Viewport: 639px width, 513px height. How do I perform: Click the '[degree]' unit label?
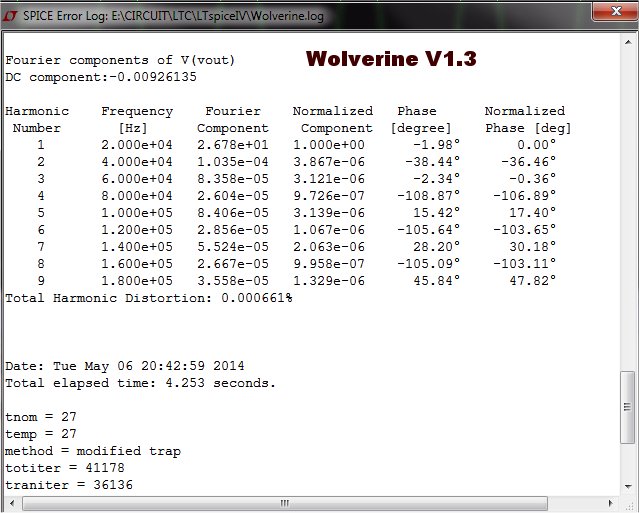(x=421, y=128)
